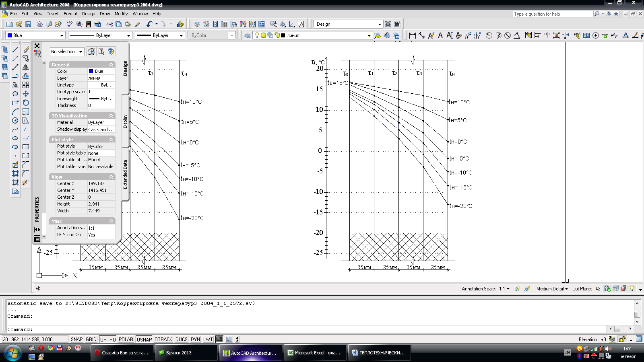Click the Save icon in standard toolbar
This screenshot has width=644, height=362.
(28, 24)
